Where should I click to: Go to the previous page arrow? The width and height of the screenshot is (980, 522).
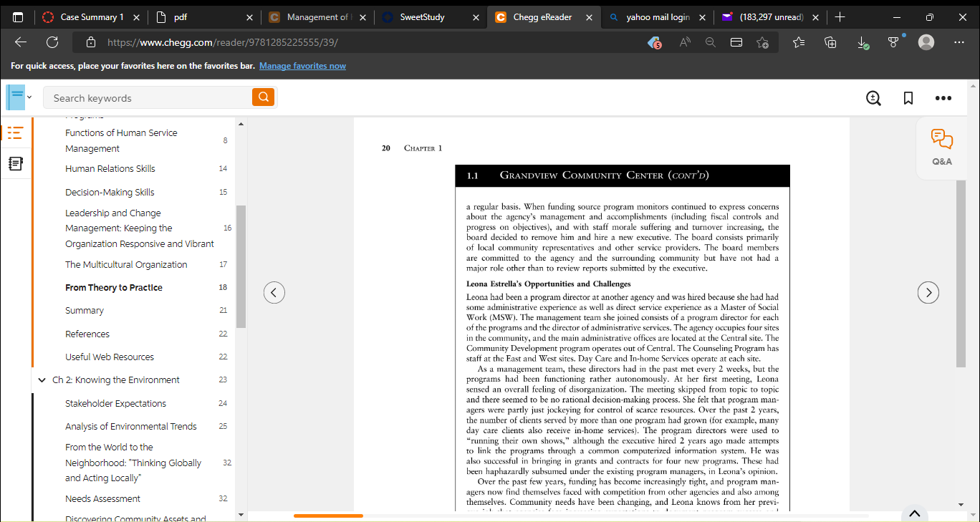point(274,292)
